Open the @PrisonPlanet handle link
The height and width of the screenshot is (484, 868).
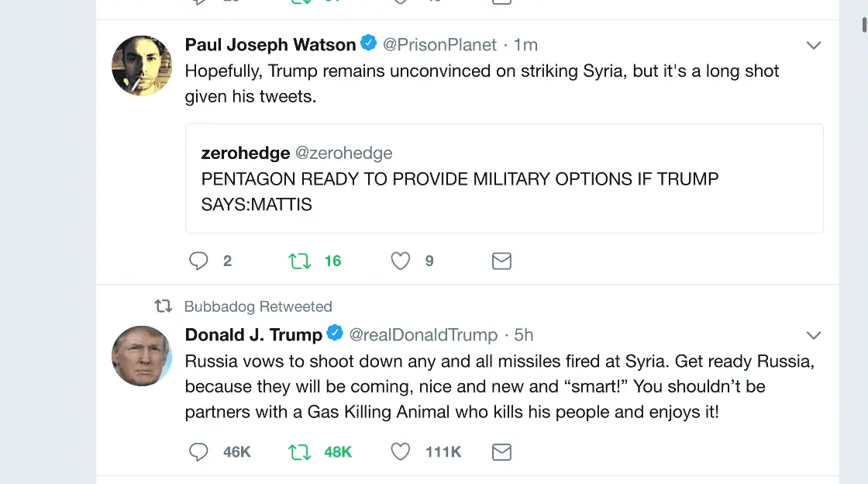(x=439, y=45)
